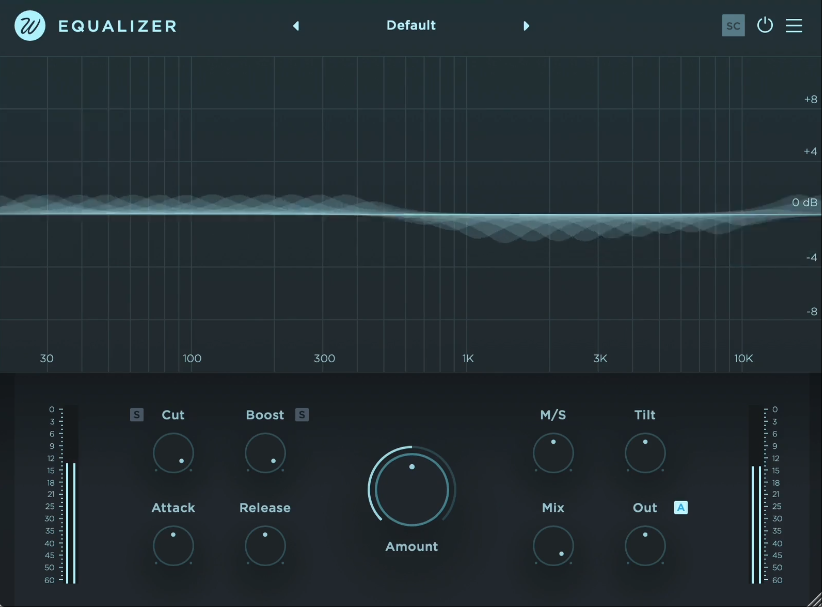Click the Release knob
Viewport: 822px width, 607px height.
point(265,546)
